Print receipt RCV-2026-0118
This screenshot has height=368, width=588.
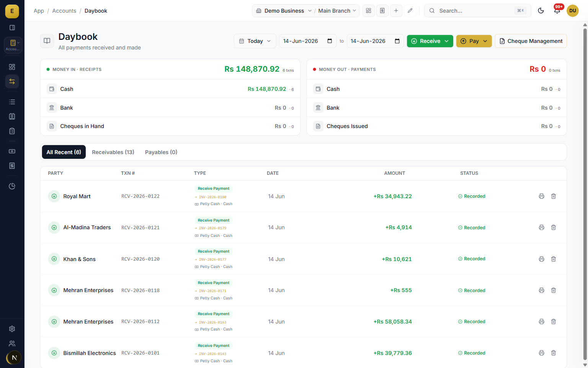(x=542, y=291)
